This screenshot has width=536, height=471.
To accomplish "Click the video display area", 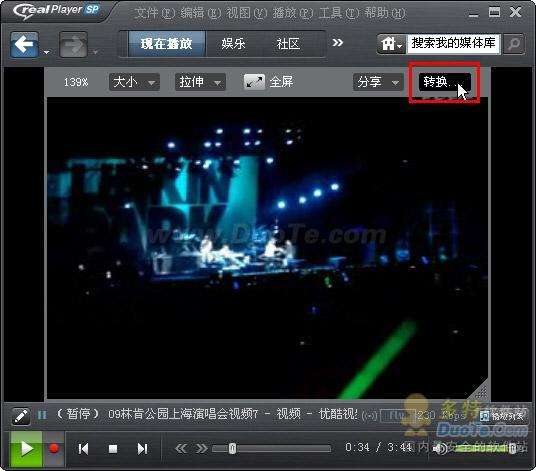I will [267, 248].
